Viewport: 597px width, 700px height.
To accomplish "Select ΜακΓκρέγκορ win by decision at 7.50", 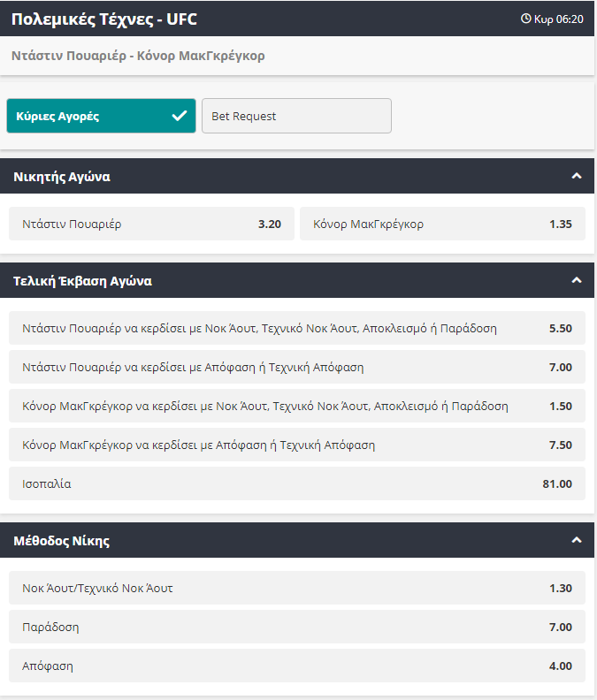I will pyautogui.click(x=296, y=445).
